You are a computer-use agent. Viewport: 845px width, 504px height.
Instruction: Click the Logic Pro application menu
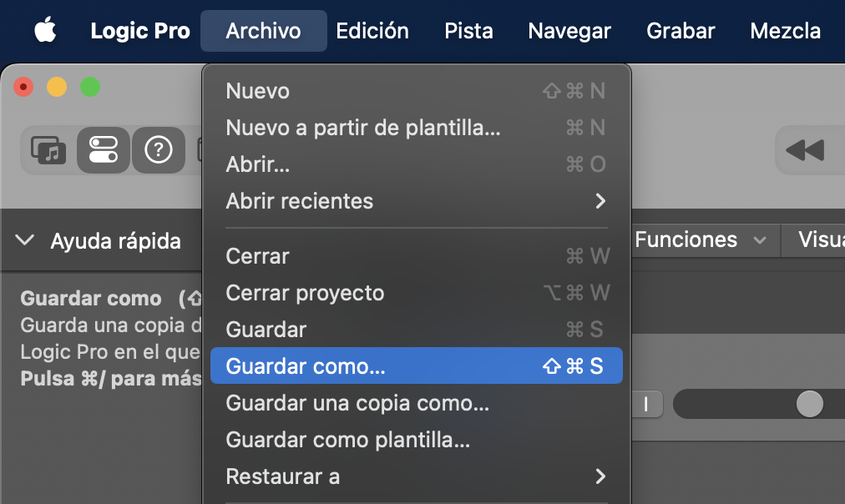[140, 31]
